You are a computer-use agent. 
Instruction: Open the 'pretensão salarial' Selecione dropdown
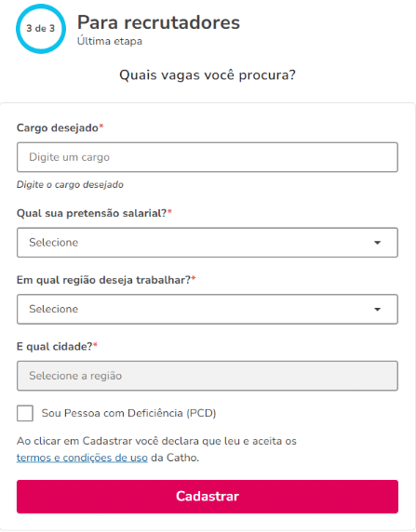pyautogui.click(x=208, y=243)
